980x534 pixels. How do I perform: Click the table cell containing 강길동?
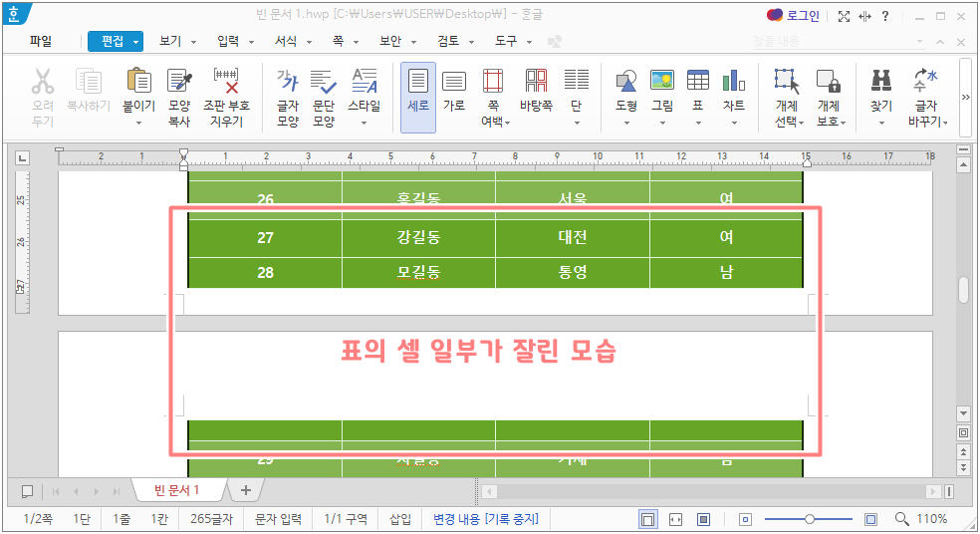[x=418, y=238]
